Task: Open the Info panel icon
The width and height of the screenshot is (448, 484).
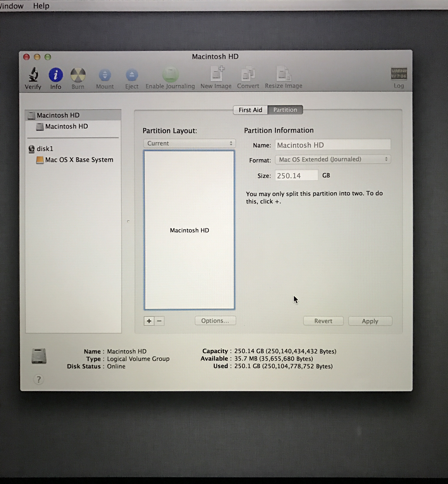Action: tap(56, 75)
